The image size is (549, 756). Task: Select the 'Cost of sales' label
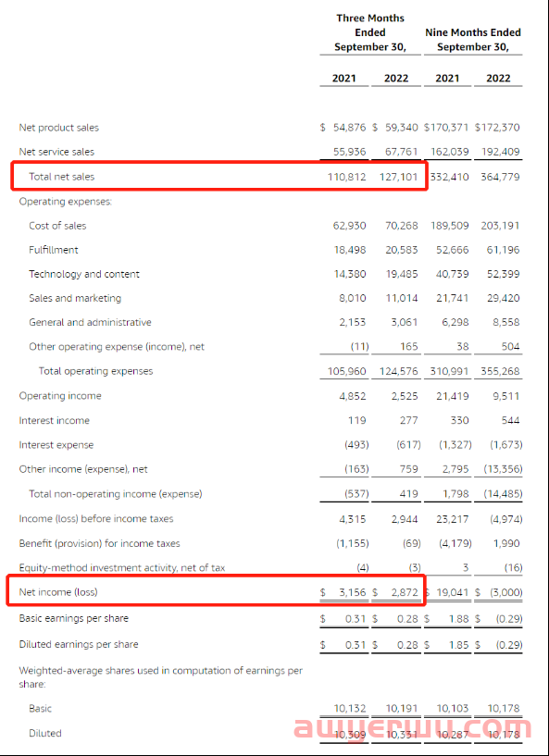(57, 226)
